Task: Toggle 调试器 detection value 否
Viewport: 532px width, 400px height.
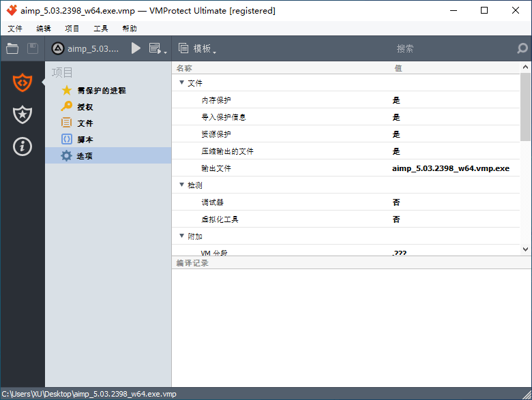Action: coord(396,202)
